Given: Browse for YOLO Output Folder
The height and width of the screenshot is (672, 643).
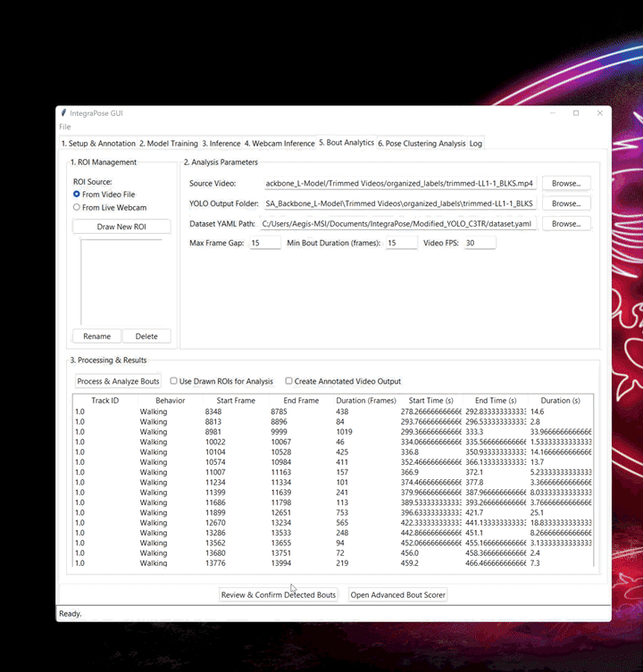Looking at the screenshot, I should [566, 203].
